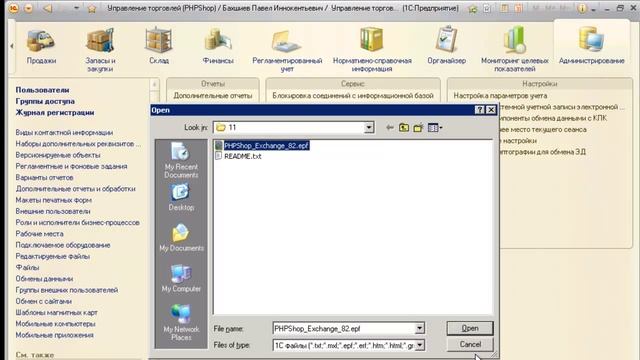Click the back navigation arrow in title bar
The height and width of the screenshot is (360, 640).
[x=48, y=8]
